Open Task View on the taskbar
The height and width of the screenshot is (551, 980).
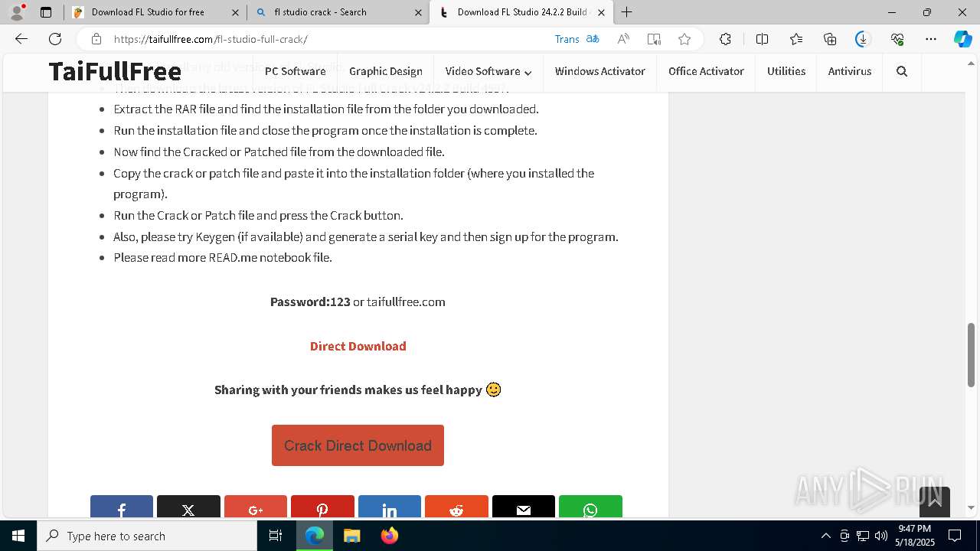276,536
